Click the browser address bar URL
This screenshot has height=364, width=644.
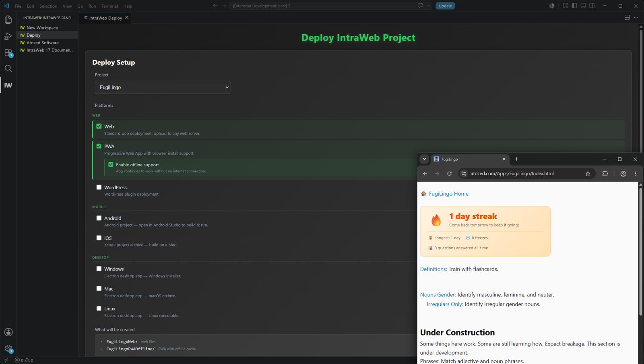point(512,174)
